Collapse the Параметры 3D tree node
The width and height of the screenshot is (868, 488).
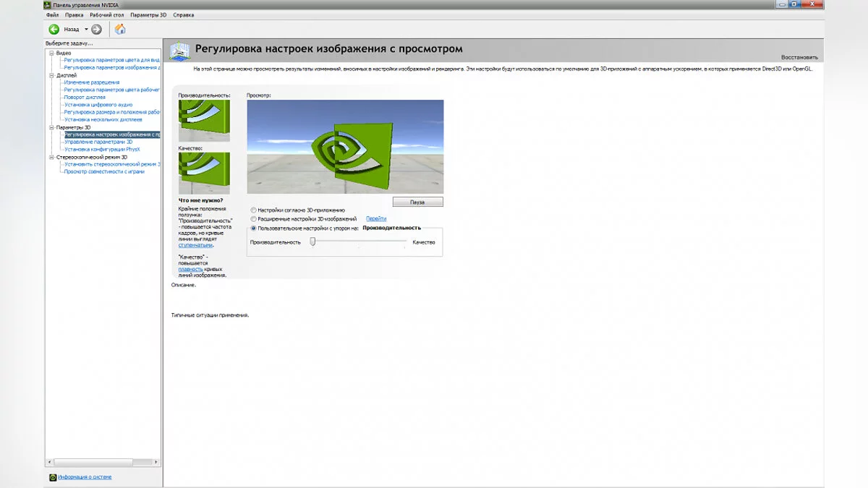[x=51, y=127]
